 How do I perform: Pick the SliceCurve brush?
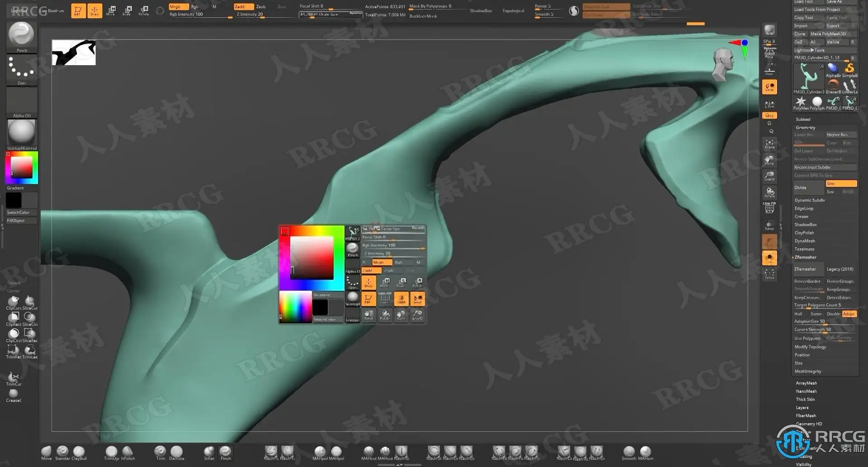tap(30, 303)
